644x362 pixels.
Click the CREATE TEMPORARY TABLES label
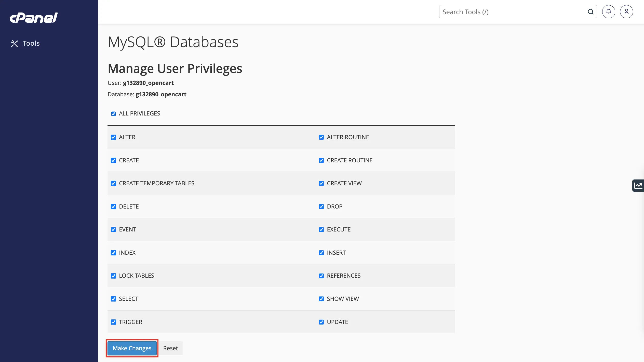[x=156, y=184]
